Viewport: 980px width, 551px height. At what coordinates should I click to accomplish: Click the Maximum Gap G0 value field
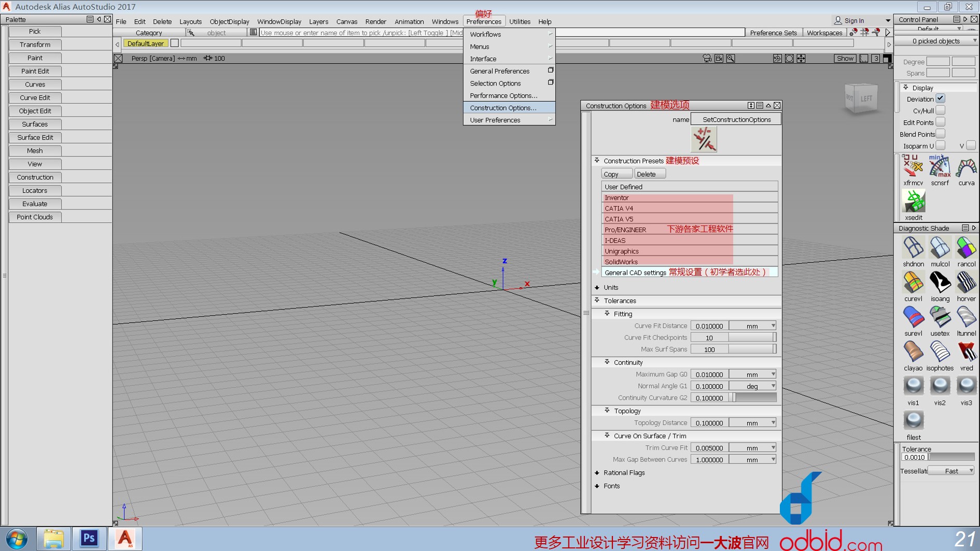tap(709, 374)
